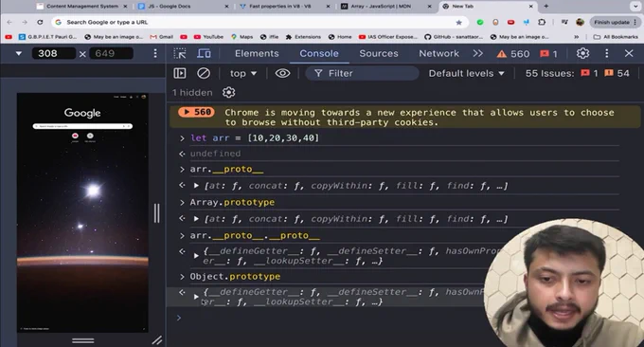Open the Maps bookmark
Viewport: 644px width, 347px height.
click(x=241, y=37)
